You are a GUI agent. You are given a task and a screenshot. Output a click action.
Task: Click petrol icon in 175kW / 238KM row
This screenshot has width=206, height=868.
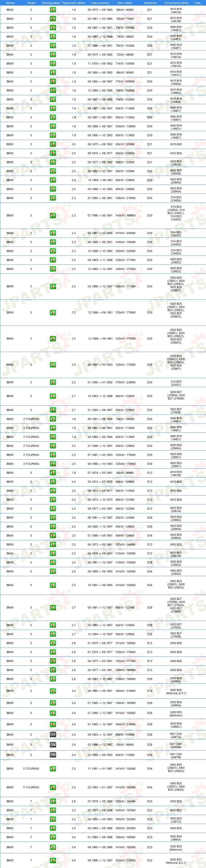click(53, 382)
